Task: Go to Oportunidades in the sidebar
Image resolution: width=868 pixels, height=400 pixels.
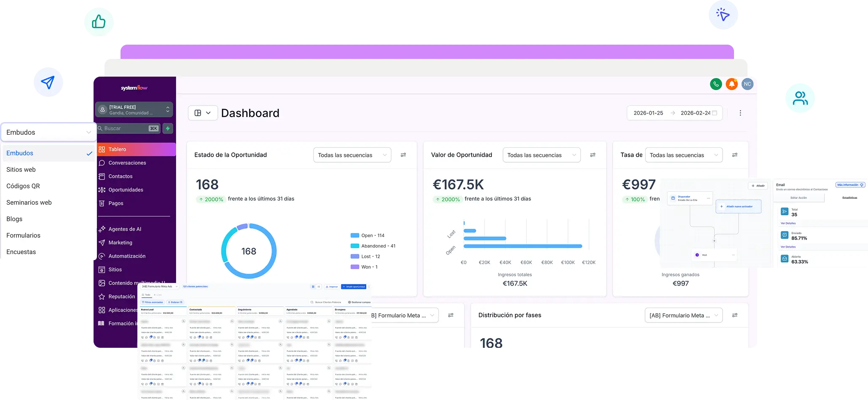Action: 126,190
